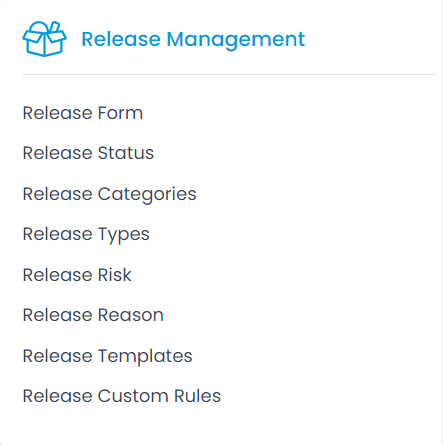Open the Release Form settings

(83, 113)
